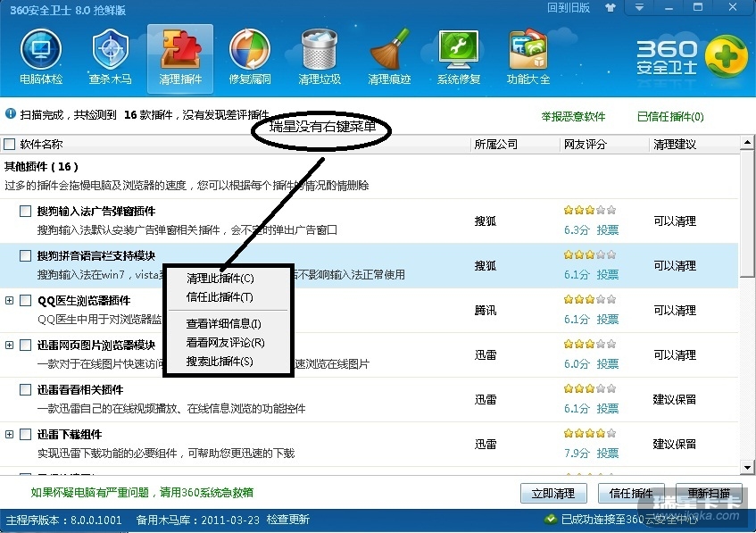Select 迅雷看看相关插件 row title
Viewport: 756px width, 533px height.
[80, 390]
